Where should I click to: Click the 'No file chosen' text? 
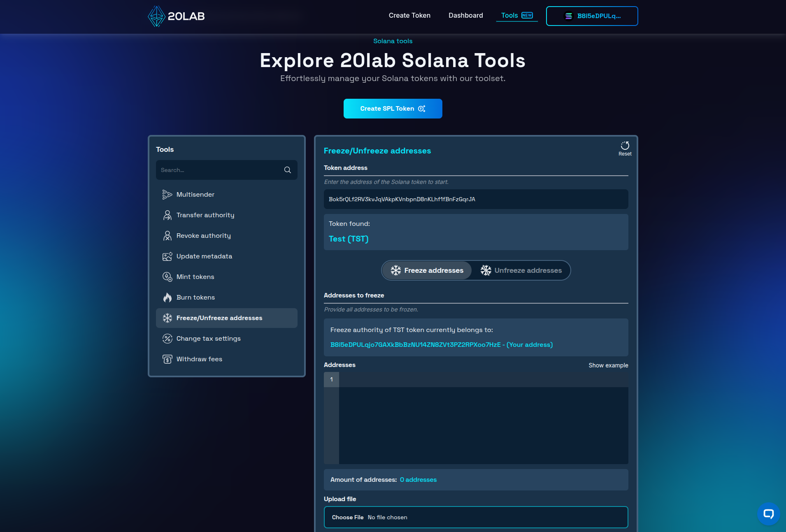387,517
